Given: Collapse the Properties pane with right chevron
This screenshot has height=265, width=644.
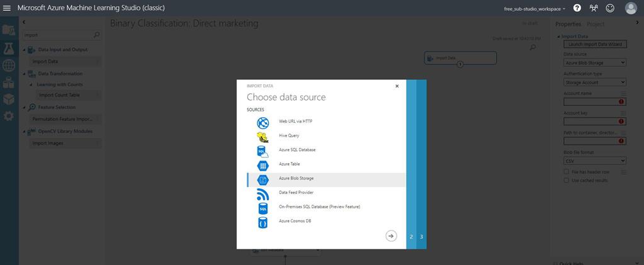Looking at the screenshot, I should [x=637, y=23].
